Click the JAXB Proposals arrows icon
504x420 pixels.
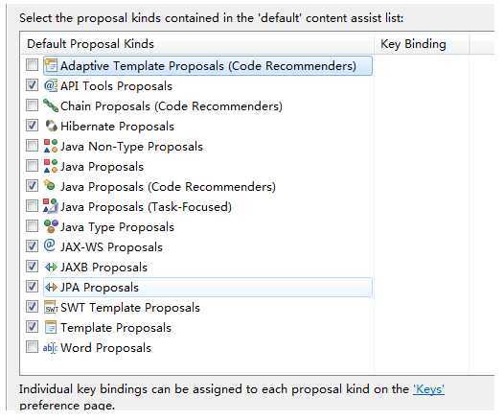[x=51, y=267]
